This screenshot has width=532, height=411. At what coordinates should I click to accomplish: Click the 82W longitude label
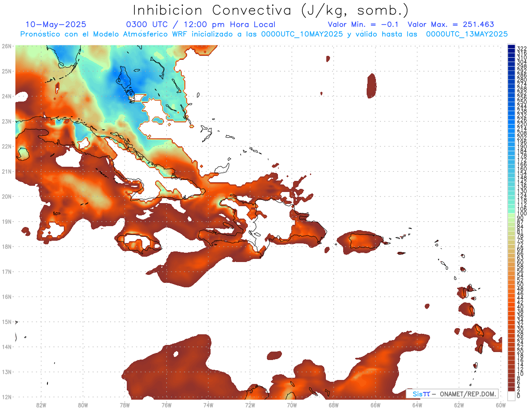41,405
